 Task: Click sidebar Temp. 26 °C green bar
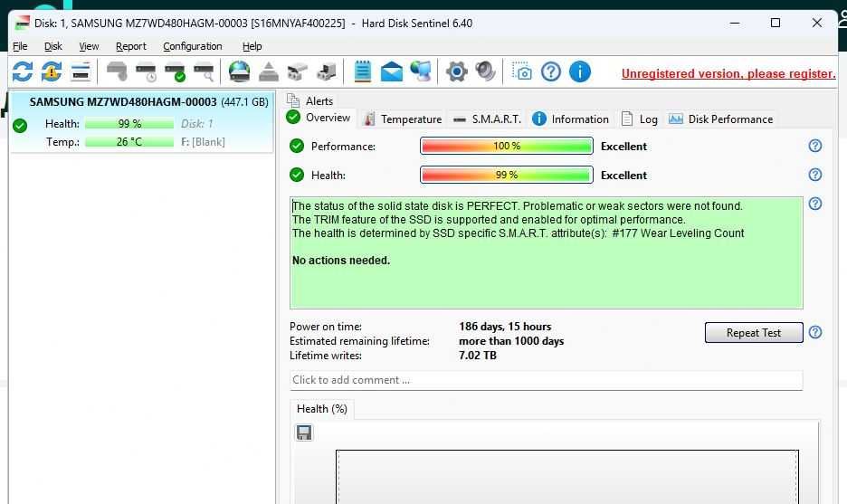point(129,142)
